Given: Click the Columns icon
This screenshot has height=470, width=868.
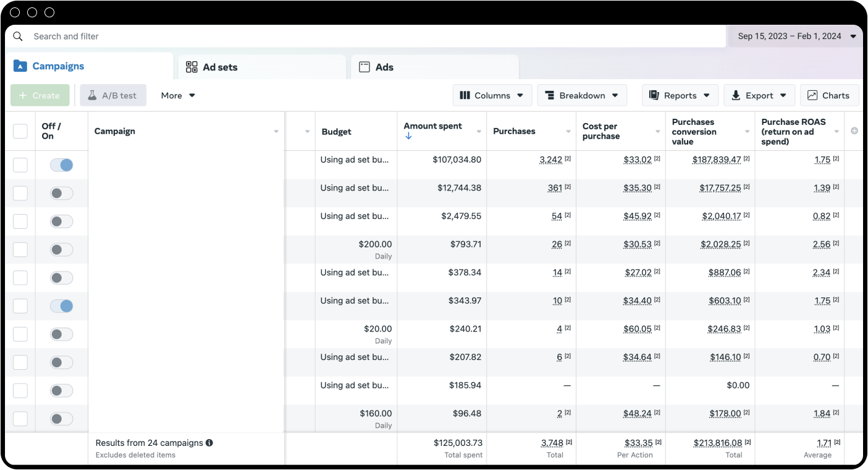Looking at the screenshot, I should [465, 95].
